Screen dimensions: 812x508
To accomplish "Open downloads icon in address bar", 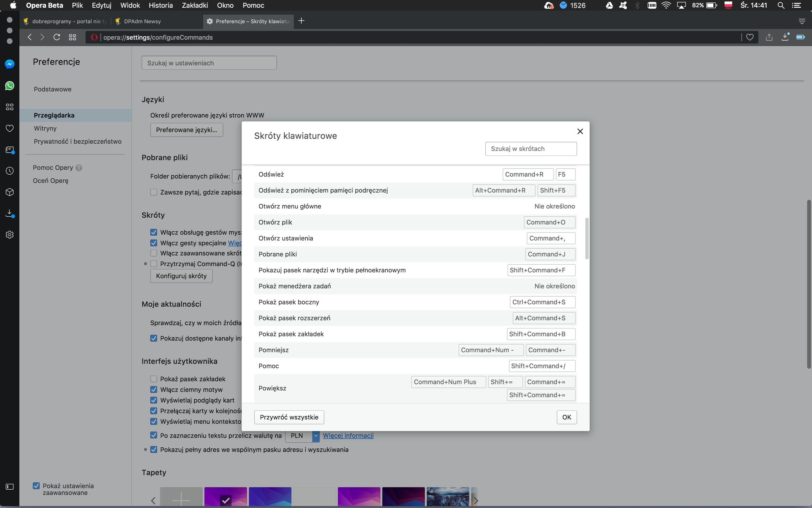I will point(785,37).
